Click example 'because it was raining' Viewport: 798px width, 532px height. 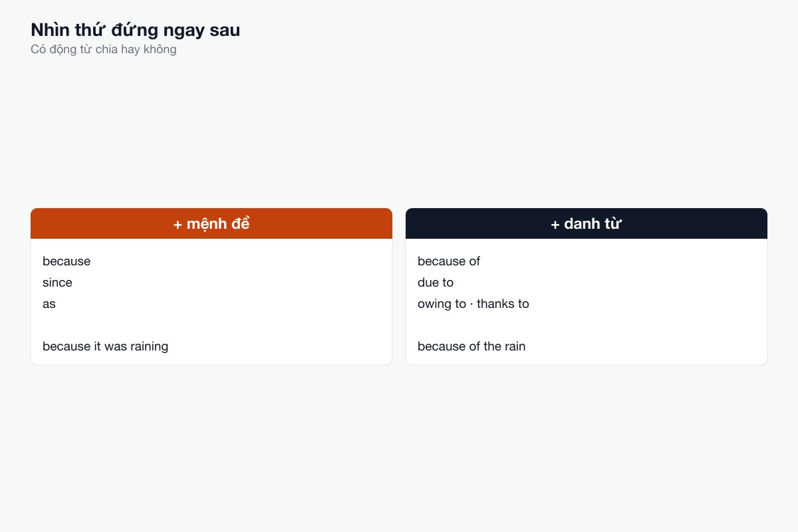coord(105,346)
